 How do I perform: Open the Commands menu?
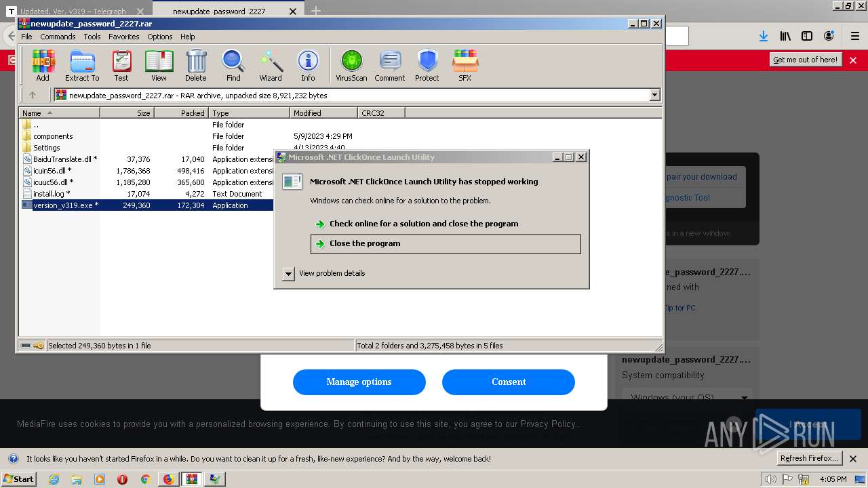click(58, 37)
